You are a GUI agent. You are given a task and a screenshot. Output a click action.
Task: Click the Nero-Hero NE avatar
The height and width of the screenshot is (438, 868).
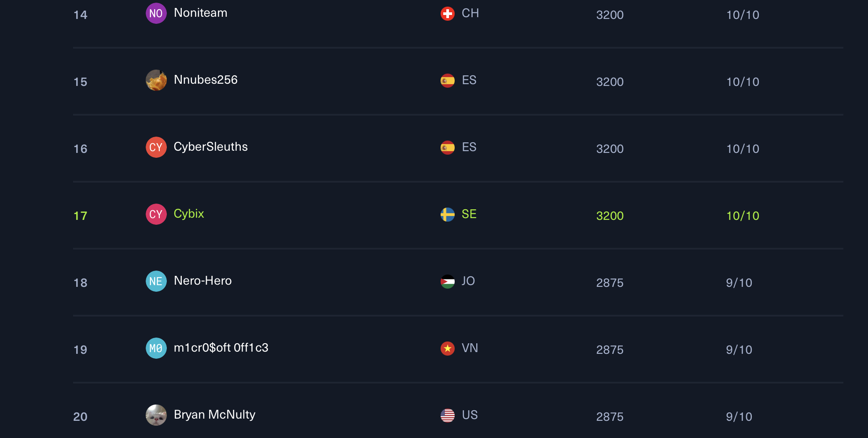pyautogui.click(x=156, y=281)
